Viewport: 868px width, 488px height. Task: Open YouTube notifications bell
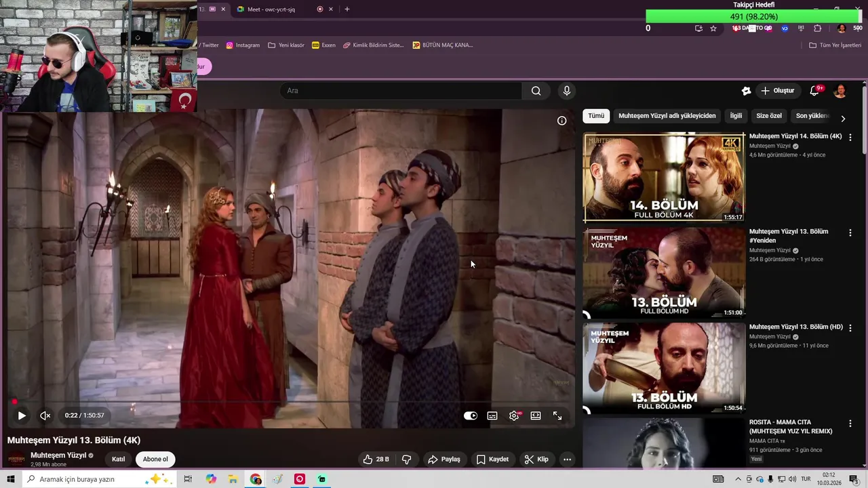tap(814, 91)
